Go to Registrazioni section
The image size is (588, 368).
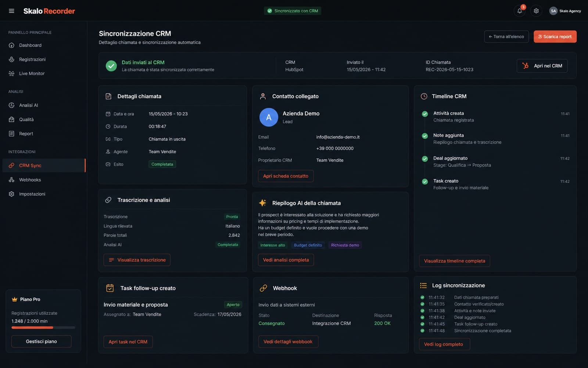pos(44,59)
